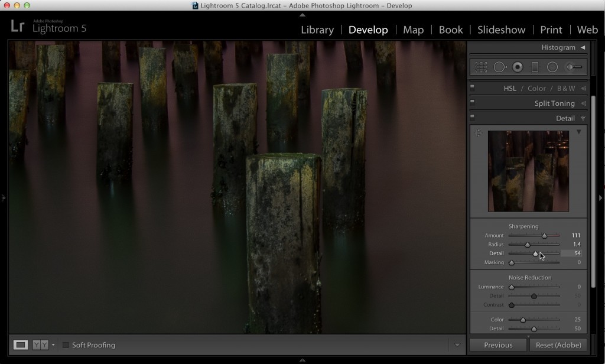Click the right panel vertical scrollbar
Image resolution: width=605 pixels, height=364 pixels.
tap(593, 191)
